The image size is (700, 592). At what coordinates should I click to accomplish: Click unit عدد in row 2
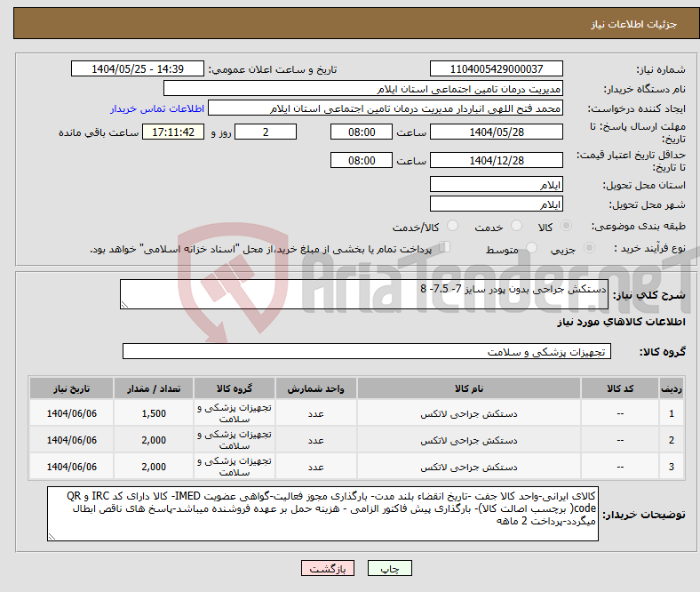point(315,441)
